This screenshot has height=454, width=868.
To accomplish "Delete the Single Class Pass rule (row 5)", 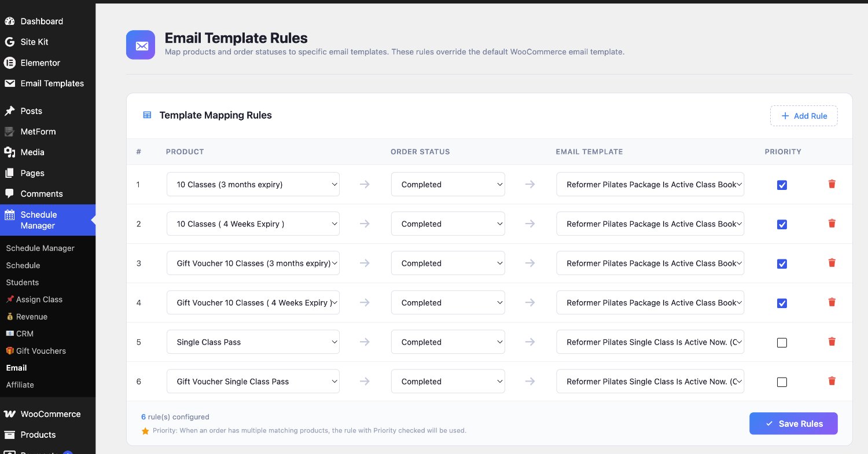I will 832,342.
